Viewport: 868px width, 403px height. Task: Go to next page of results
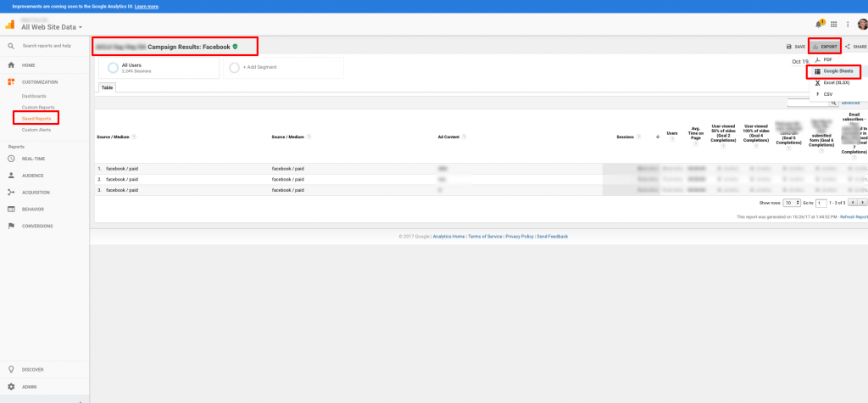pyautogui.click(x=862, y=204)
